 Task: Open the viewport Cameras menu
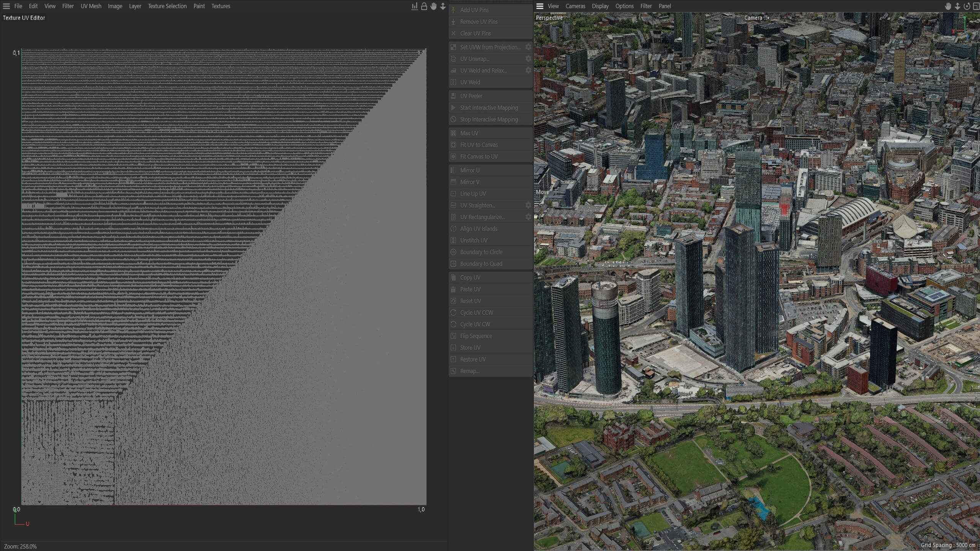coord(575,6)
